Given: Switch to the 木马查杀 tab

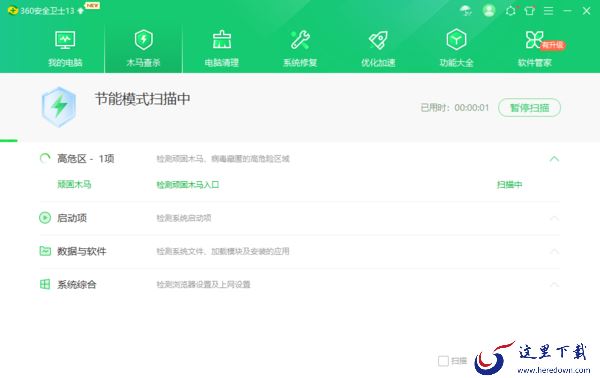Looking at the screenshot, I should pyautogui.click(x=143, y=49).
